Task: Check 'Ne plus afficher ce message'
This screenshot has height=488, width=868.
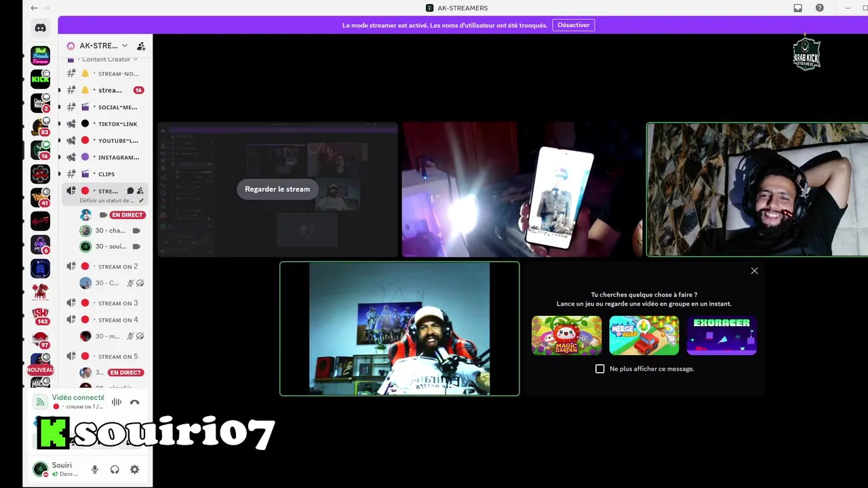Action: pos(599,369)
